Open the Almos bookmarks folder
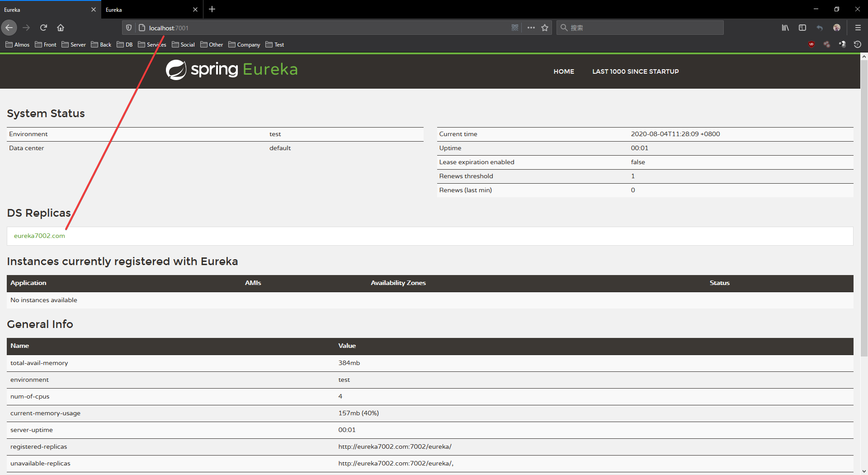Screen dimensions: 868x475 pyautogui.click(x=17, y=44)
